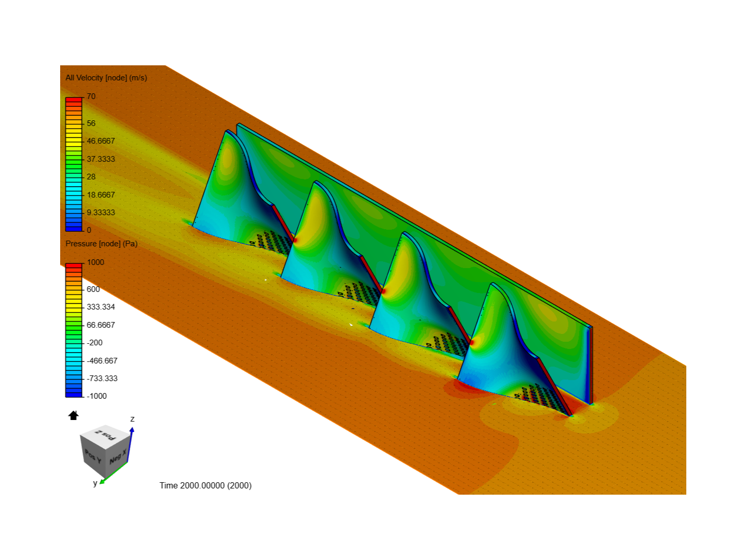Select the pressure legend value 333.334
The image size is (747, 560).
coord(101,307)
